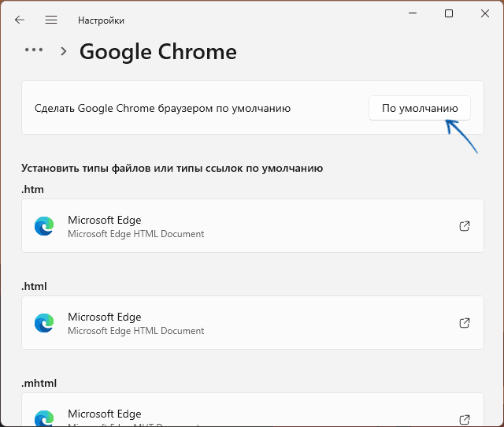Click the external link icon for .htm
This screenshot has height=427, width=504.
pyautogui.click(x=465, y=226)
